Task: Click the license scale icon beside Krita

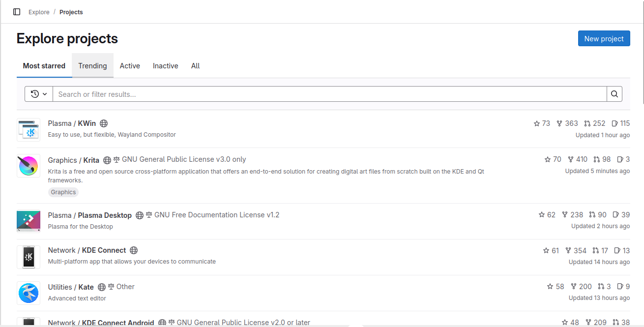Action: coord(116,159)
